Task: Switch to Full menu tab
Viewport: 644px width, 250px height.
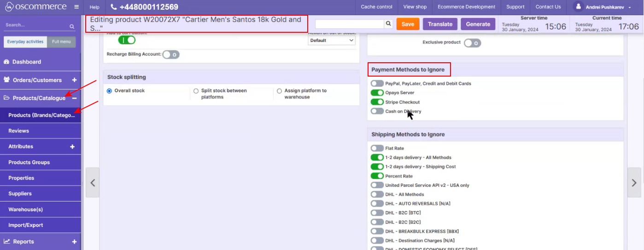Action: (x=61, y=42)
